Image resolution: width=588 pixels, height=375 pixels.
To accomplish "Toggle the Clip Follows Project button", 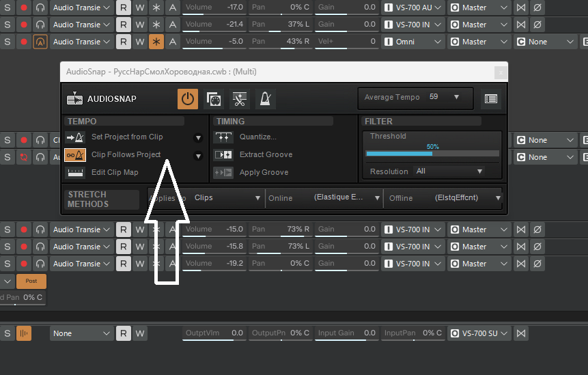I will (74, 155).
